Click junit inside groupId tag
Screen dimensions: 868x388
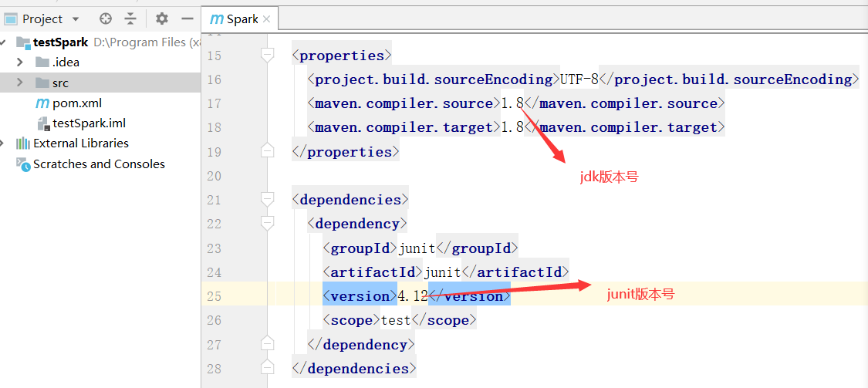click(x=417, y=248)
